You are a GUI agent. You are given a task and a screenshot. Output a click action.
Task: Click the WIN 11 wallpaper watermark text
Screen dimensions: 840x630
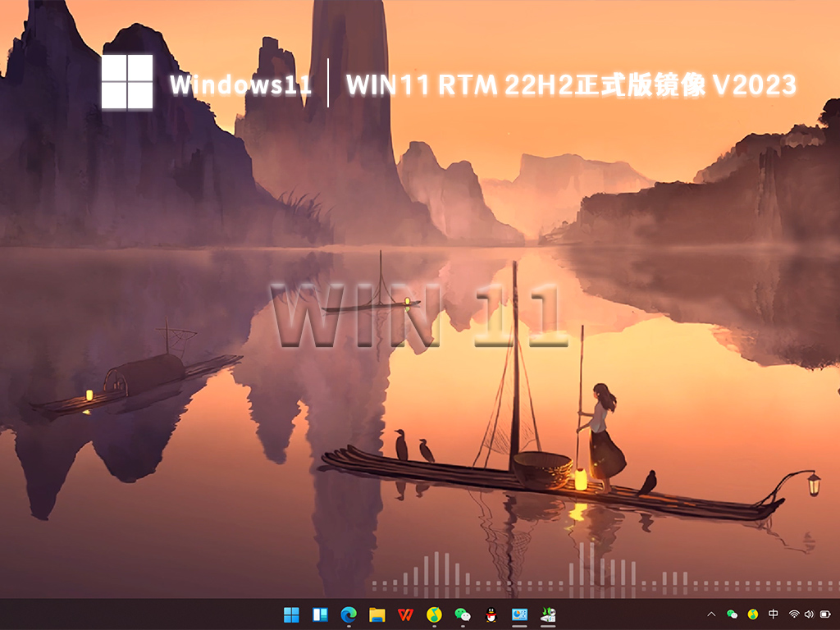click(420, 316)
